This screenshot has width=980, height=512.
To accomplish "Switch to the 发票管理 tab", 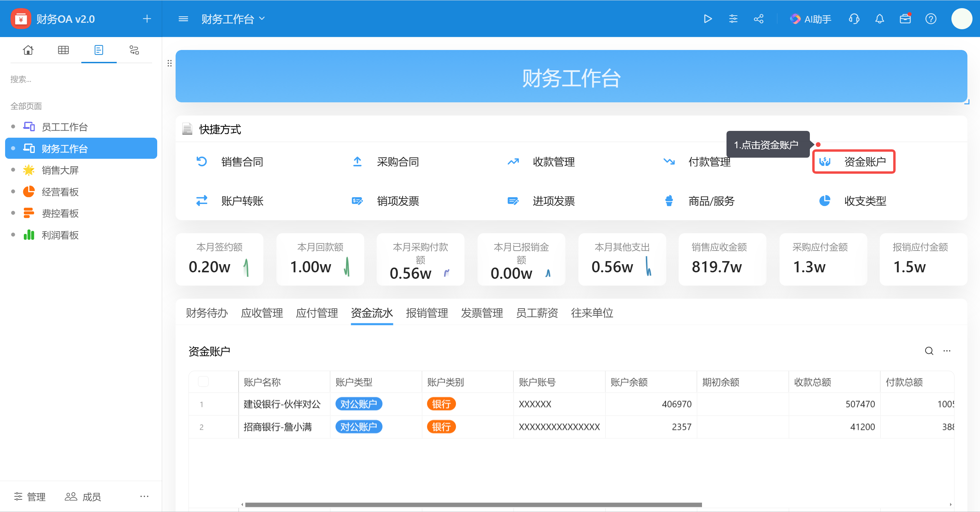I will coord(481,313).
